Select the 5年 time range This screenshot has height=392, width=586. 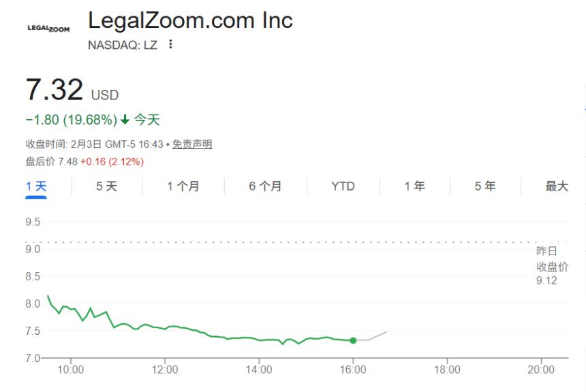pos(484,185)
